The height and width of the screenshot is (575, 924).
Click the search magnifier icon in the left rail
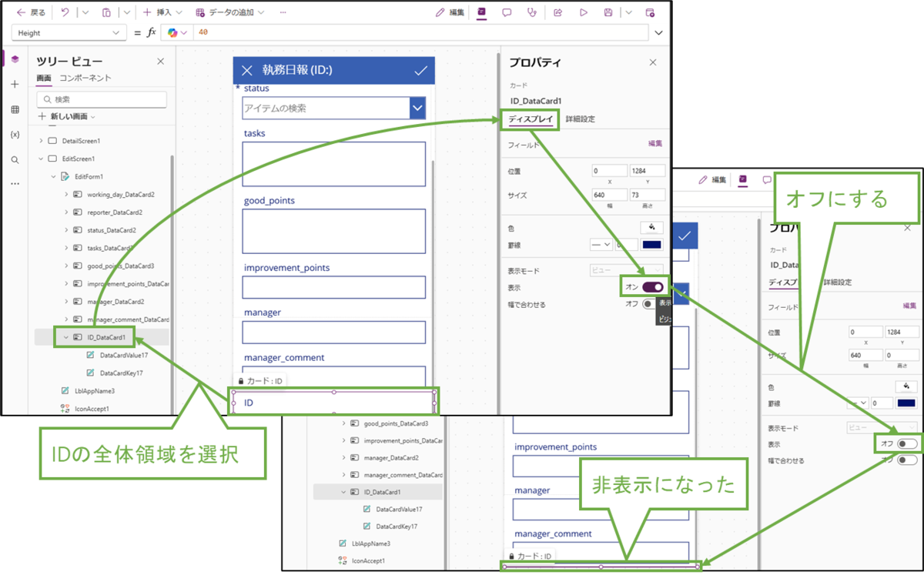[15, 159]
